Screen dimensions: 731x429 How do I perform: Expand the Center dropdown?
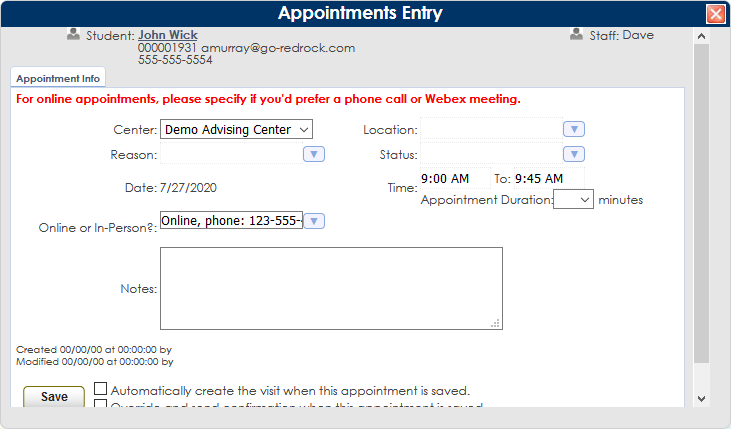click(236, 129)
